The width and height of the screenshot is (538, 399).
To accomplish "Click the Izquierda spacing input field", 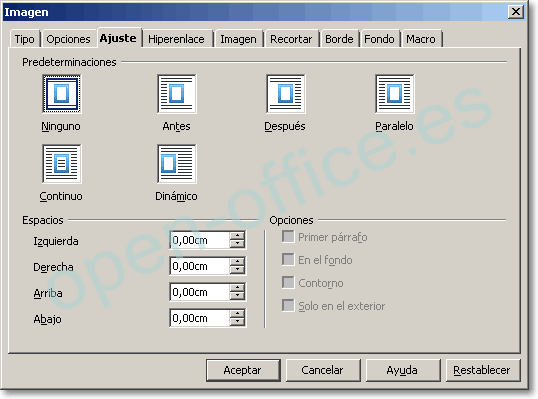I will click(200, 240).
